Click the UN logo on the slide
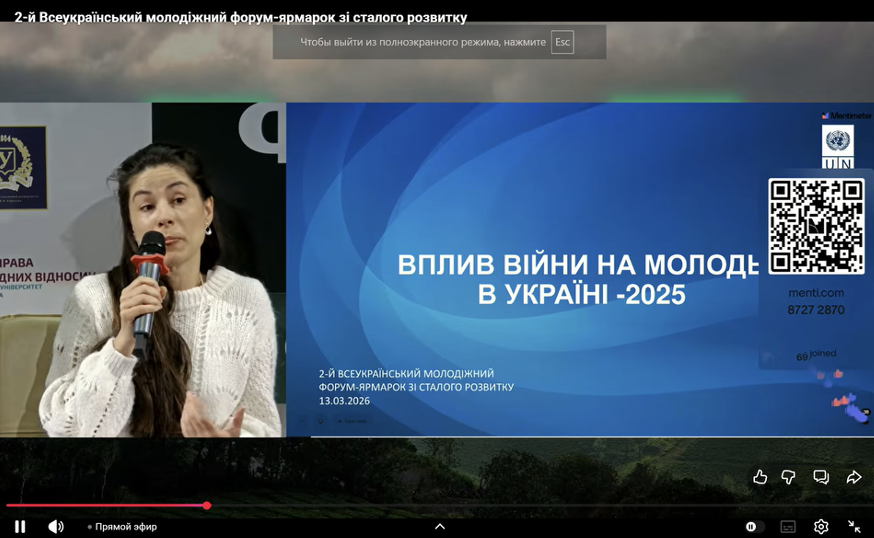Image resolution: width=874 pixels, height=538 pixels. [837, 146]
